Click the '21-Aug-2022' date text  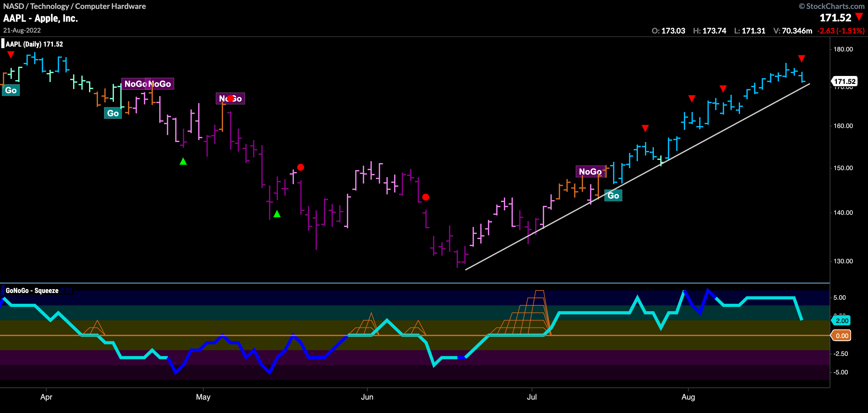22,30
